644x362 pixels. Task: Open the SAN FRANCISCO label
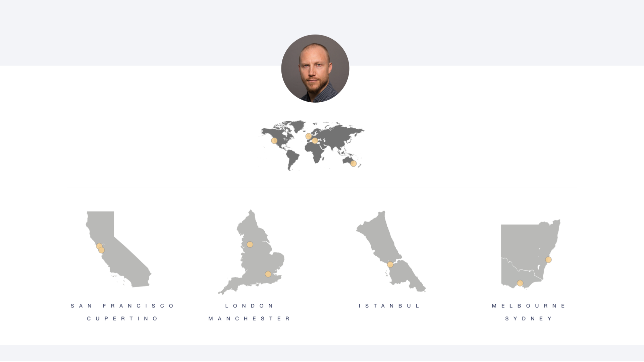(x=122, y=306)
